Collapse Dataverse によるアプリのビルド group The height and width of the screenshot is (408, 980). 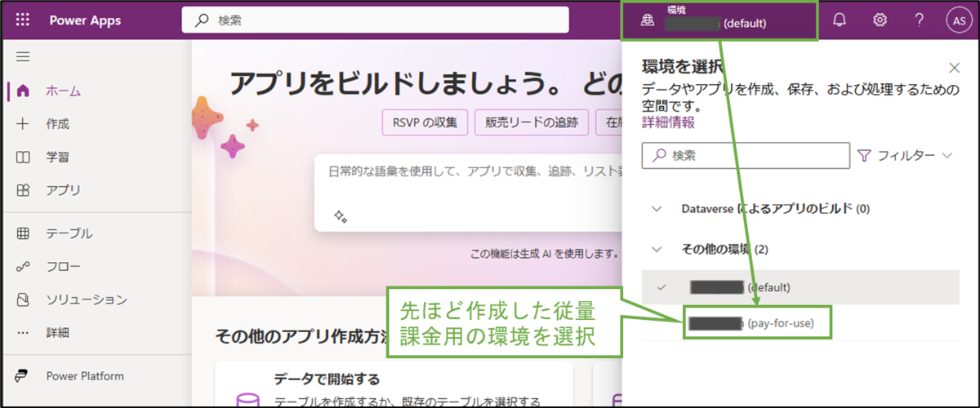[657, 209]
